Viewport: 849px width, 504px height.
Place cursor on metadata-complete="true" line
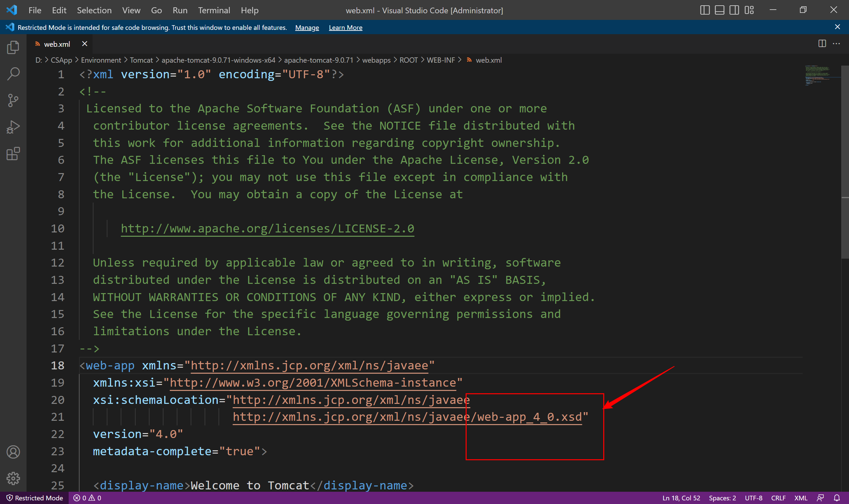coord(180,451)
